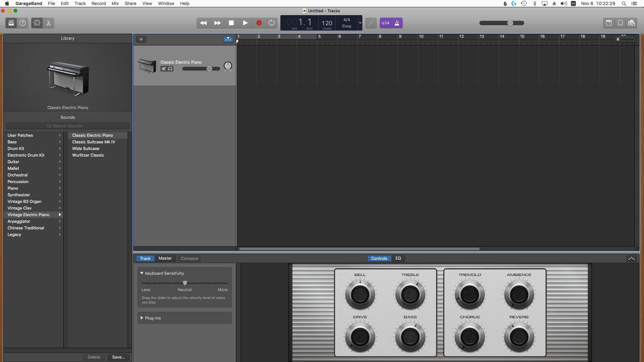Click the Metronome/Count-in icon

[x=396, y=23]
